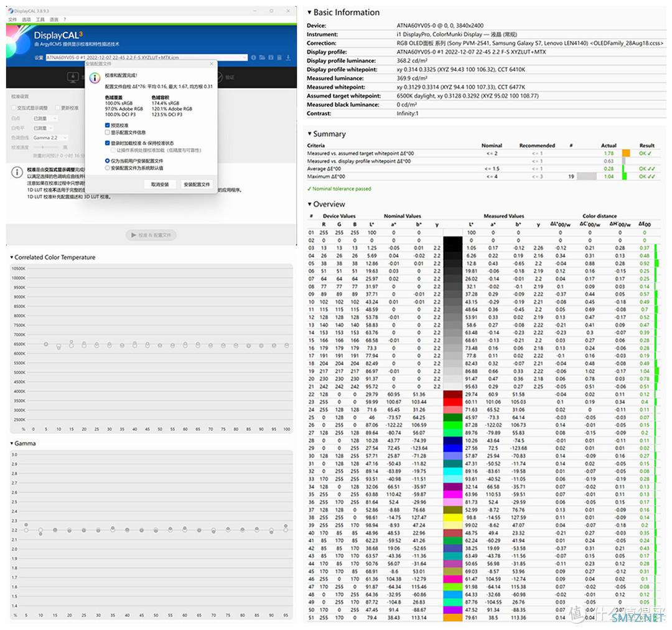Click the 2.2 axis label on Gamma chart
Image resolution: width=672 pixels, height=630 pixels.
coord(14,530)
